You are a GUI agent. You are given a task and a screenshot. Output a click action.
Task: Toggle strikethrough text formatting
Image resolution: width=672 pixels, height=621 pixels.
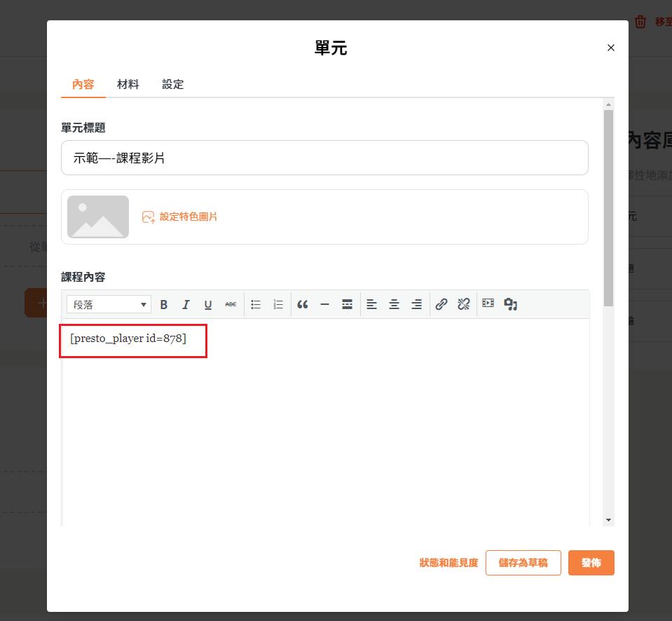[x=231, y=304]
